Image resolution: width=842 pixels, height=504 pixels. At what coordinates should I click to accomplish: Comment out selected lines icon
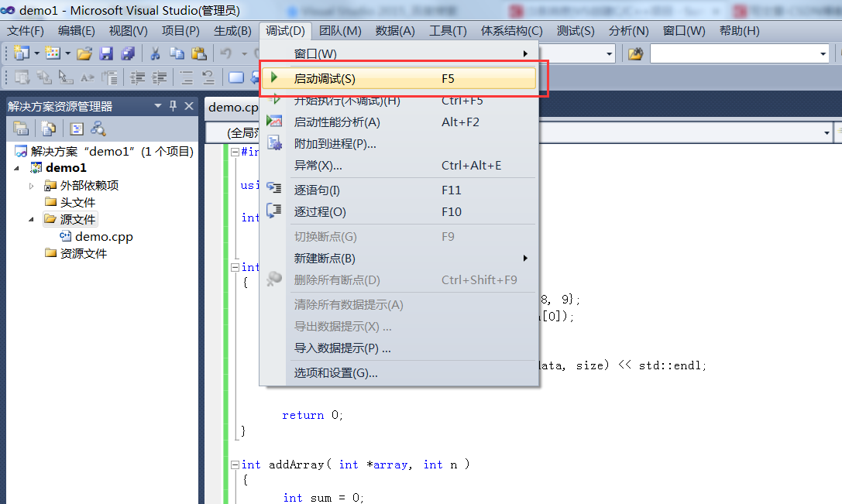187,78
